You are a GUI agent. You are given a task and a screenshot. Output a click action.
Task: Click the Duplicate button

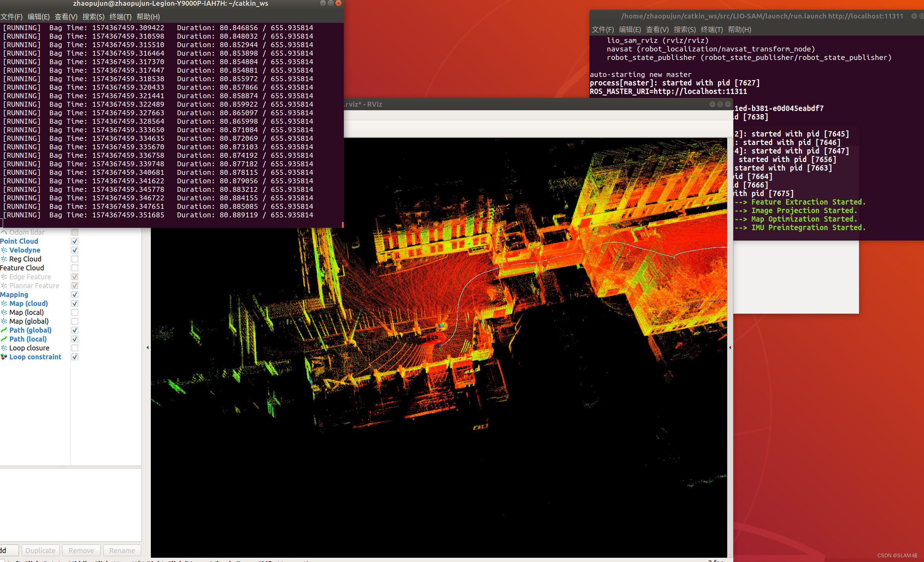click(x=41, y=550)
